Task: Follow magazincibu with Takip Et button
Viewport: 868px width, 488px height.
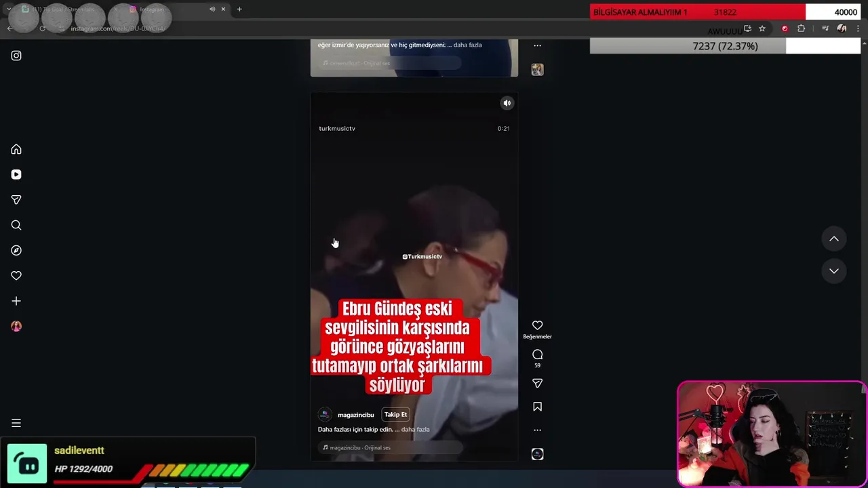Action: (x=395, y=414)
